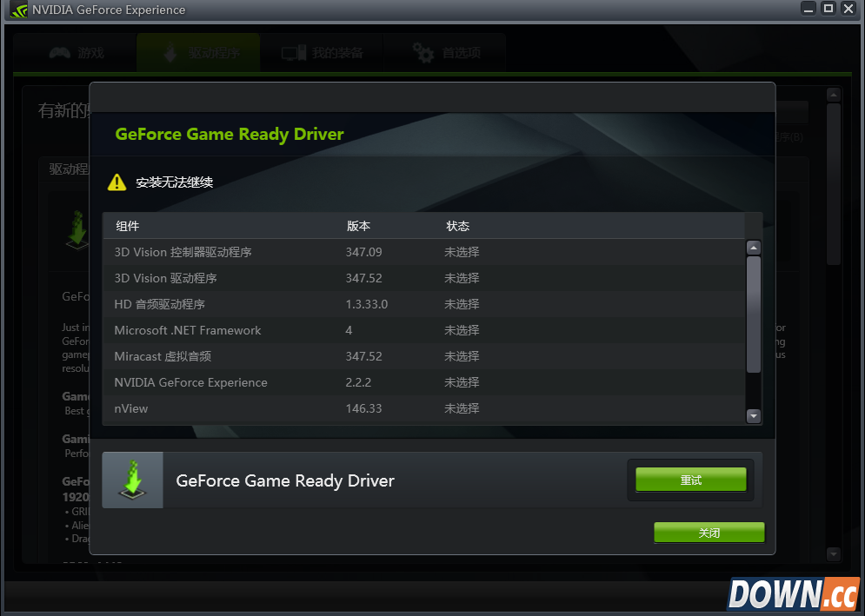Select the 3D Vision 驱动程序 row
The image size is (865, 616).
[423, 278]
